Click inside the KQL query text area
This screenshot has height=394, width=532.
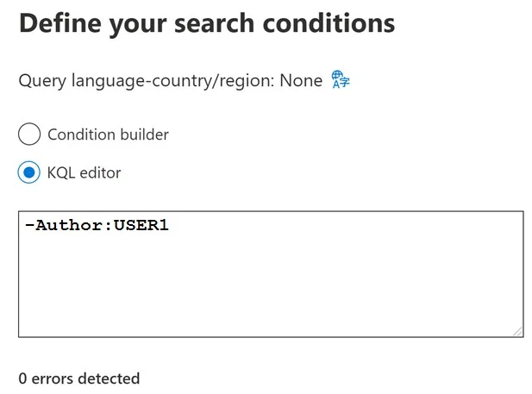pos(271,274)
